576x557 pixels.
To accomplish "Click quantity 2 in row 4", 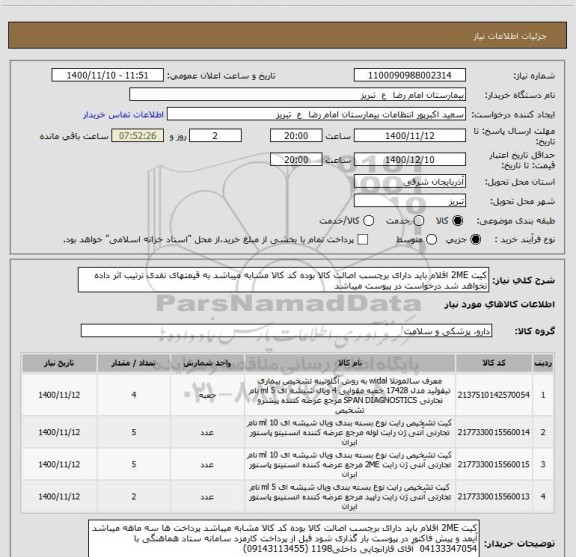I will click(134, 497).
